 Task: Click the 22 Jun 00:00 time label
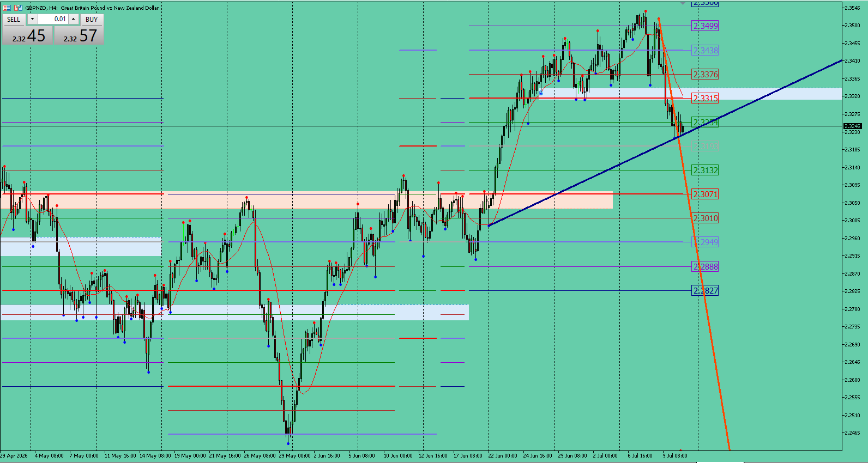coord(503,455)
